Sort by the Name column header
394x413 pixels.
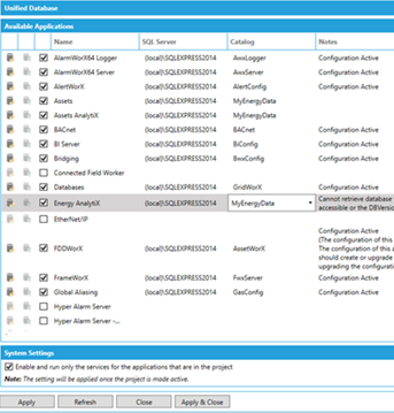[x=95, y=42]
